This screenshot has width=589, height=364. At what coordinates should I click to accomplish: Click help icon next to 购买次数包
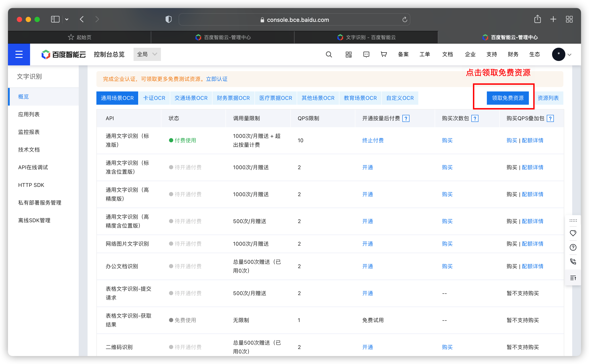click(x=475, y=118)
